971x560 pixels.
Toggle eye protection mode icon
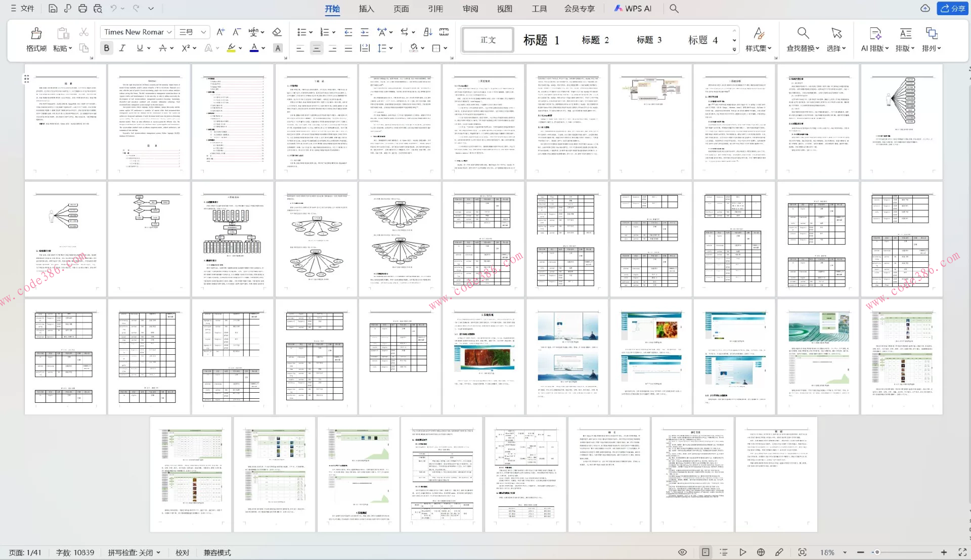tap(682, 552)
